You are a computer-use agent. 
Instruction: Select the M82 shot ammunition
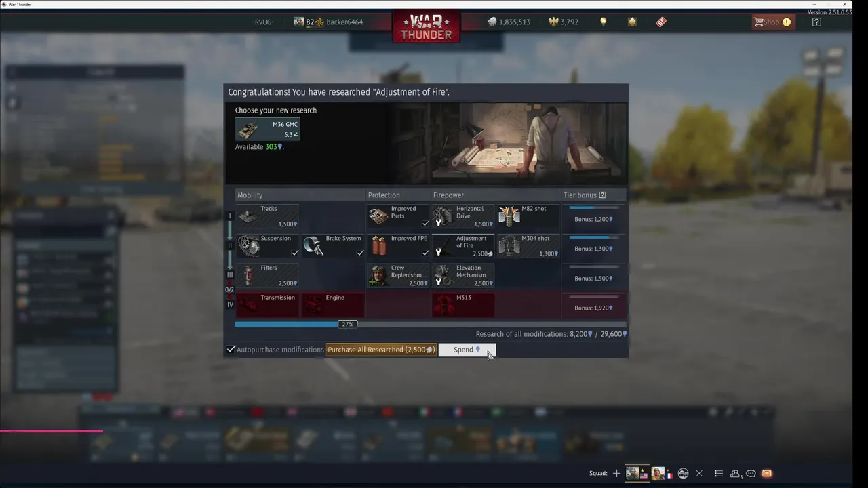[x=529, y=216]
